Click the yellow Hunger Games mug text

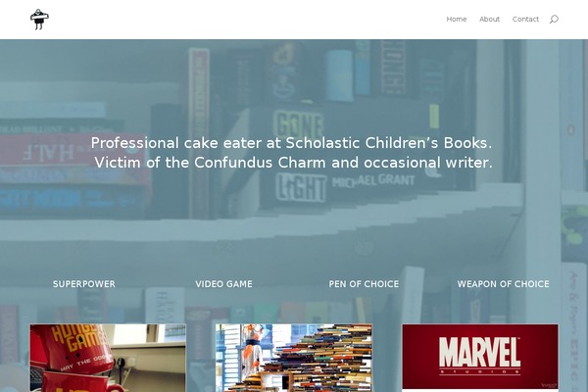coord(73,339)
